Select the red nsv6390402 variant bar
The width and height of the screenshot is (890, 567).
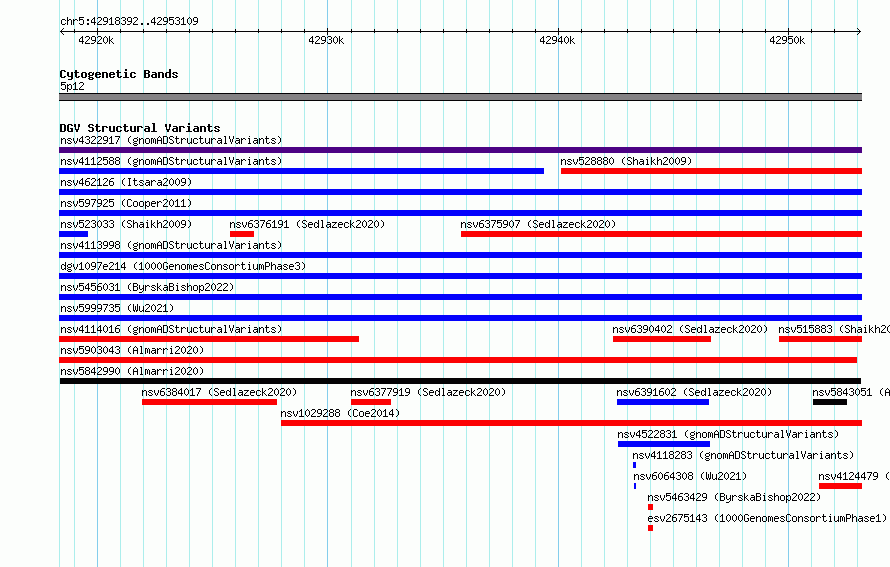[x=662, y=339]
